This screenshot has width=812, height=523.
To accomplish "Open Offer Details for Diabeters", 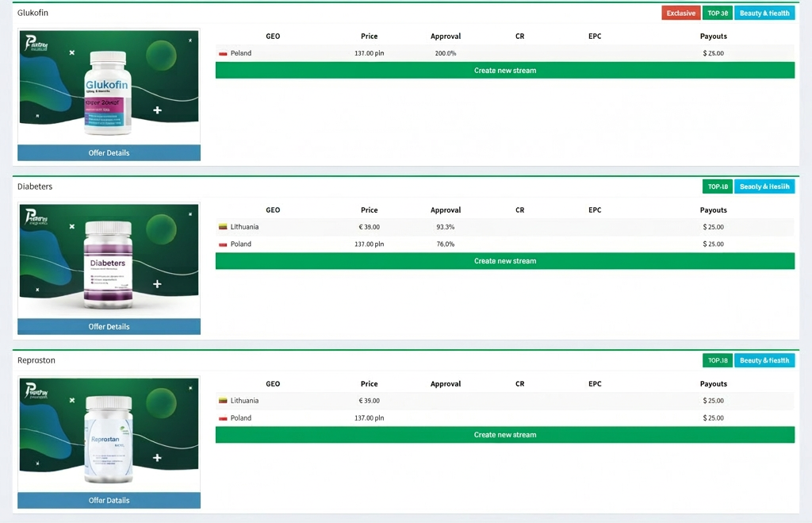I will point(109,326).
